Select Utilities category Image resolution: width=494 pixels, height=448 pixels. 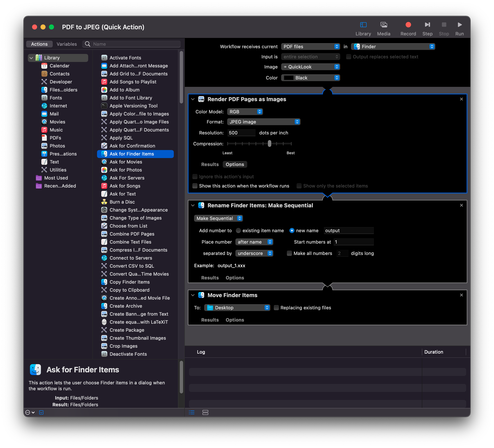(58, 170)
